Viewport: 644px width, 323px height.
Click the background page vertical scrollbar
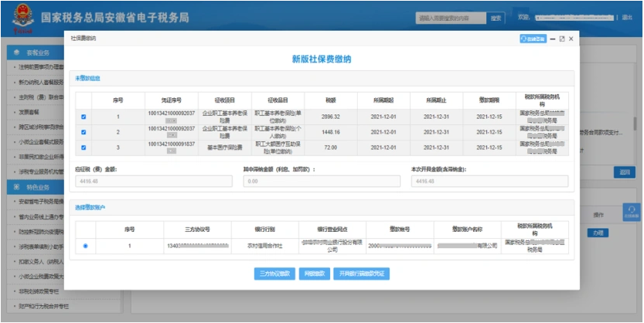pyautogui.click(x=635, y=123)
